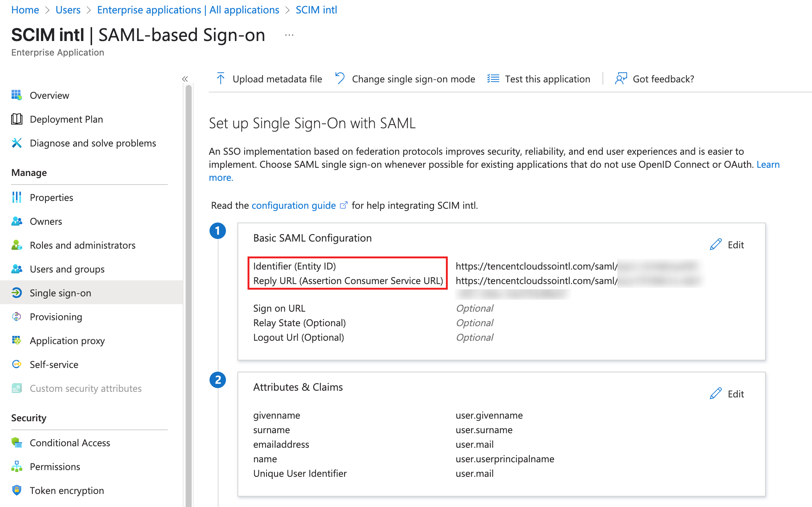Open Conditional Access under Security

70,443
